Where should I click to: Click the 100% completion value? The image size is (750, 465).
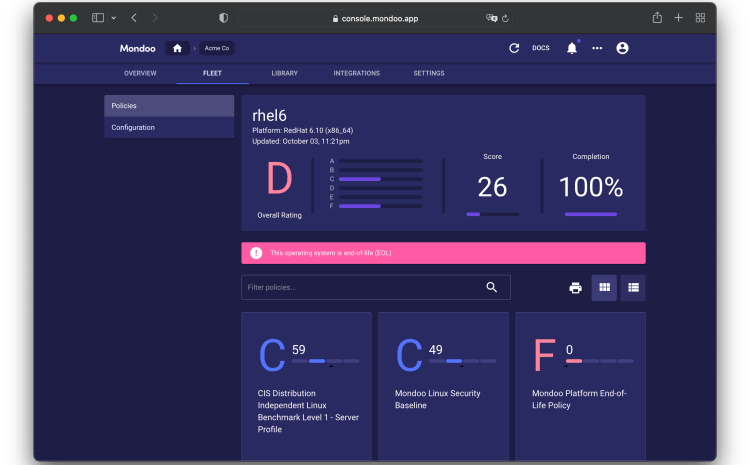tap(591, 187)
